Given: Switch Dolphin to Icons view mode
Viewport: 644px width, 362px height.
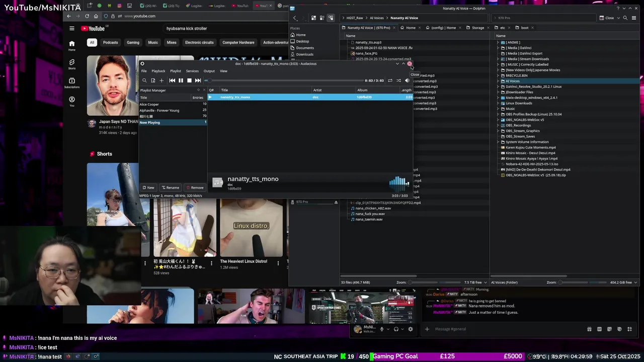Looking at the screenshot, I should (313, 18).
